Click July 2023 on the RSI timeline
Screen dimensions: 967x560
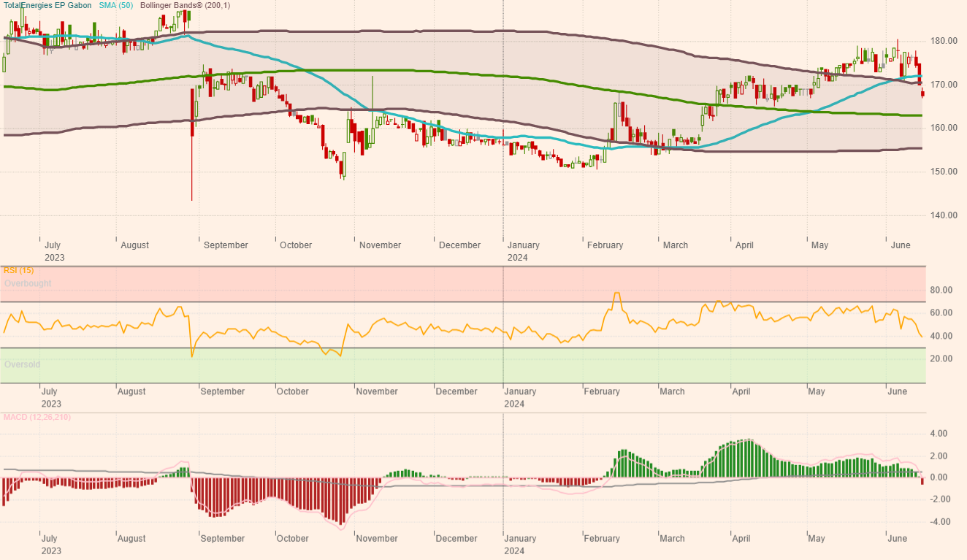(x=51, y=397)
